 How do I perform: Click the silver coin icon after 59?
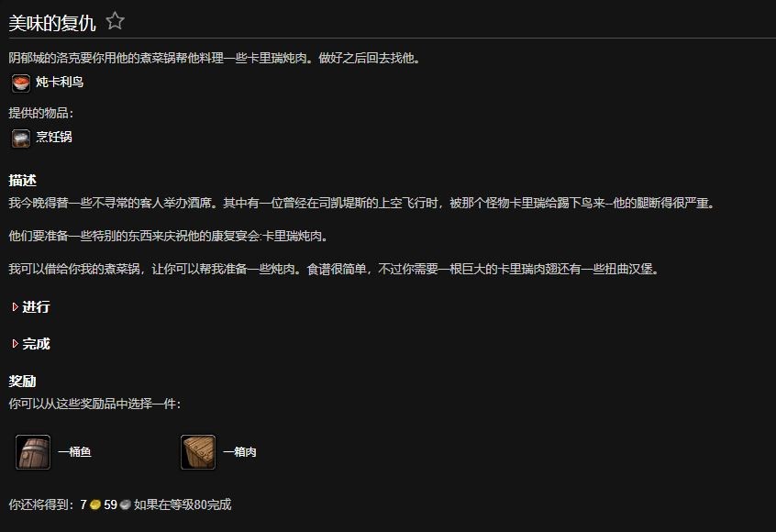pyautogui.click(x=126, y=504)
